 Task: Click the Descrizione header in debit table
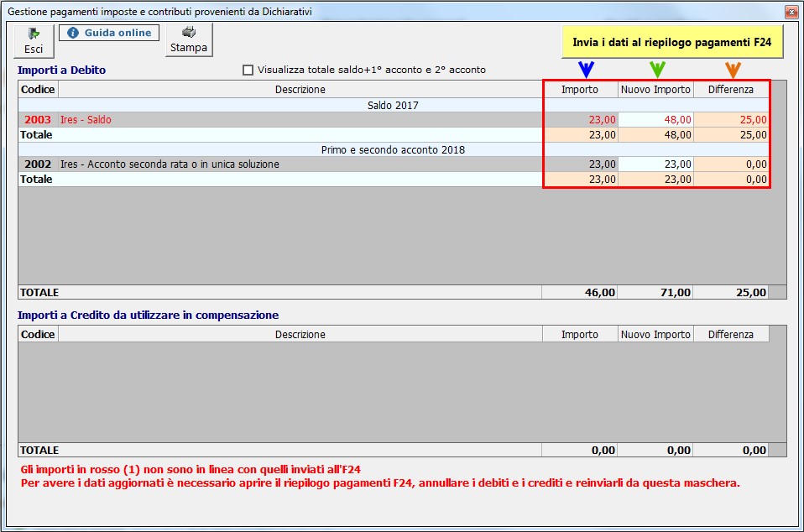pos(300,89)
